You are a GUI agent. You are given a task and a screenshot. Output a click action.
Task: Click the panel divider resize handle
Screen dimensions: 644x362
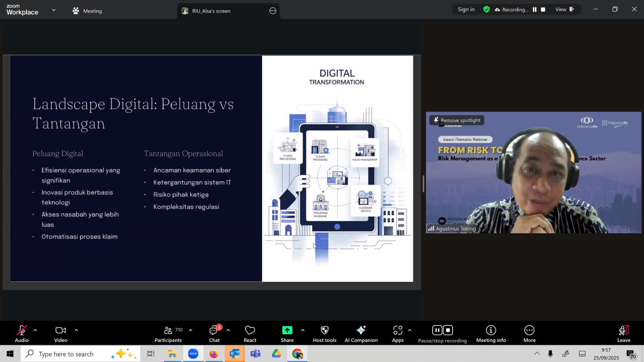click(x=423, y=184)
